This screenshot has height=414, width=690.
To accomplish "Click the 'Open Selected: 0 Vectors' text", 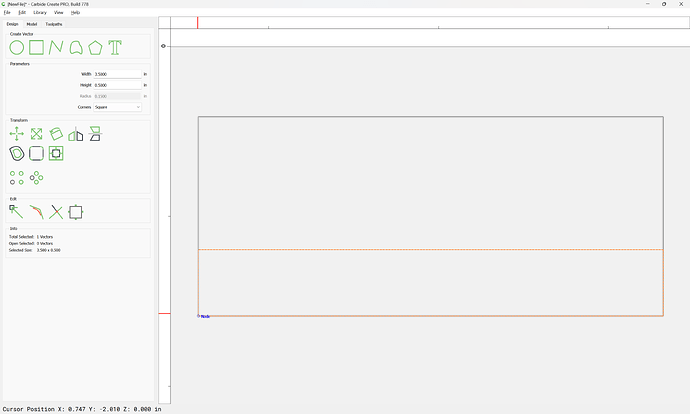I will pos(31,243).
